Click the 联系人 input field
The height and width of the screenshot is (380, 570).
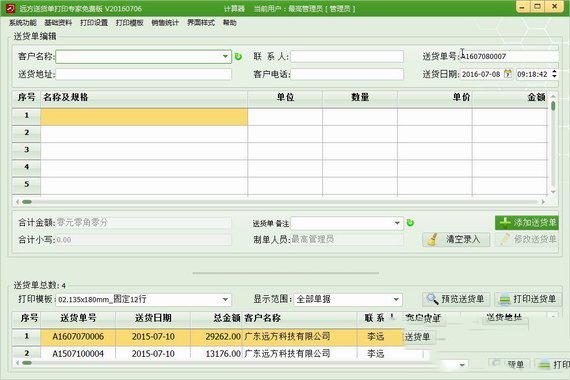point(347,56)
